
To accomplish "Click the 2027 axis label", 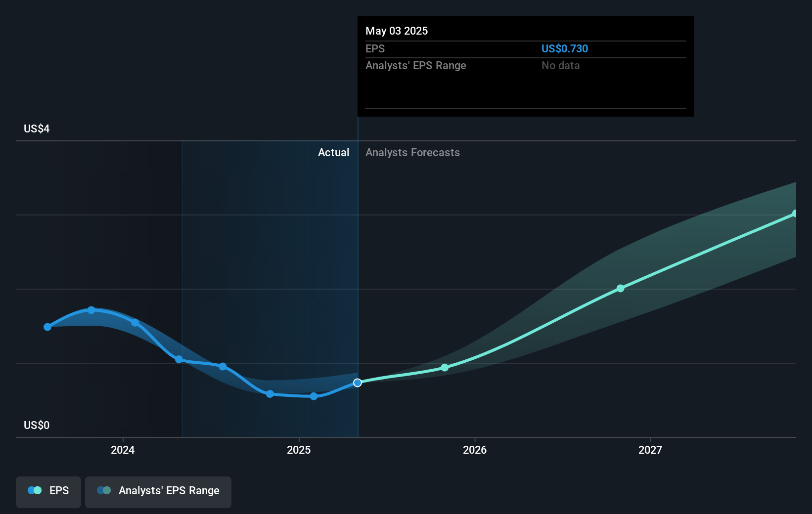I will tap(650, 450).
